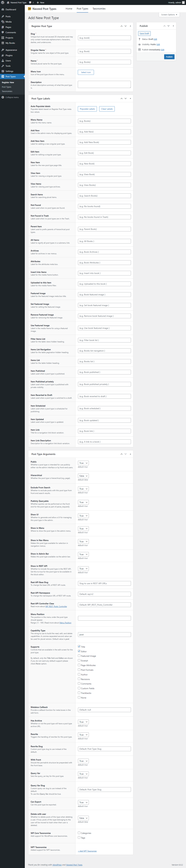The width and height of the screenshot is (186, 868).
Task: Click the Populate Labels button
Action: point(87,109)
